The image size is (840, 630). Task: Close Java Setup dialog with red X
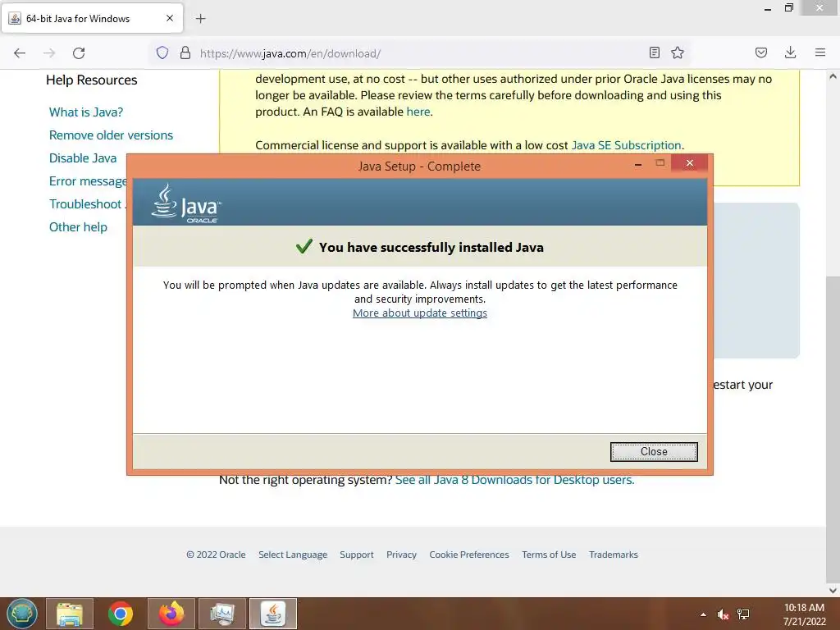coord(689,163)
